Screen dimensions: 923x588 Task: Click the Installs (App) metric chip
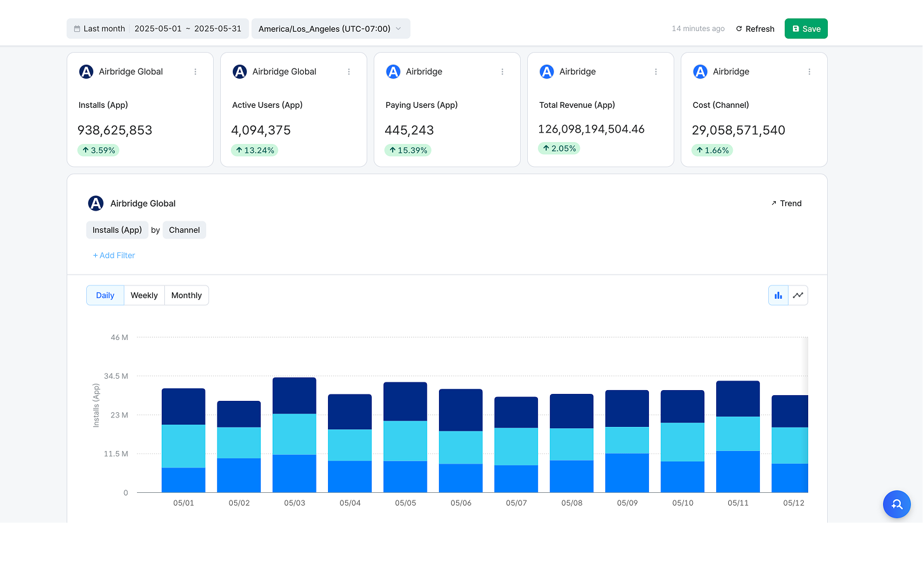click(117, 230)
